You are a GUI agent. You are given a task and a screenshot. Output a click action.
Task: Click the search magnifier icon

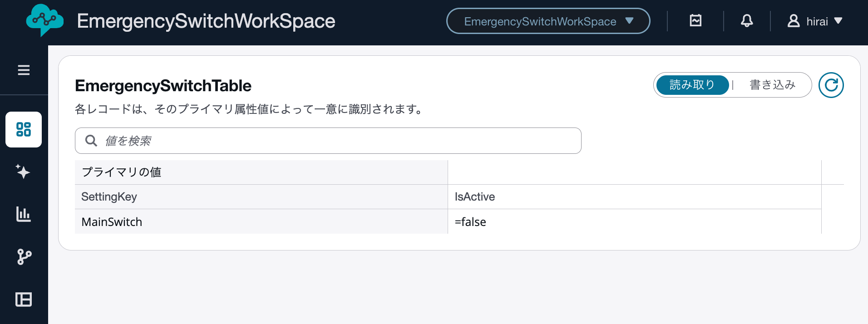tap(91, 141)
